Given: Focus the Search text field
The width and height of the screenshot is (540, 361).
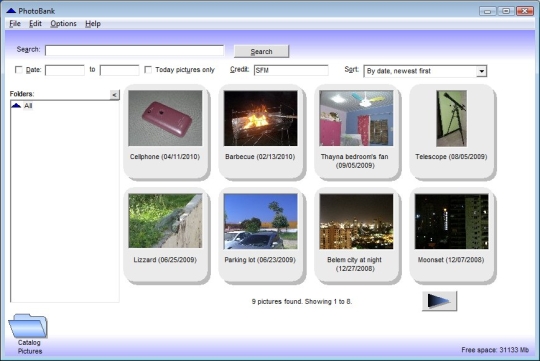Looking at the screenshot, I should pyautogui.click(x=134, y=50).
